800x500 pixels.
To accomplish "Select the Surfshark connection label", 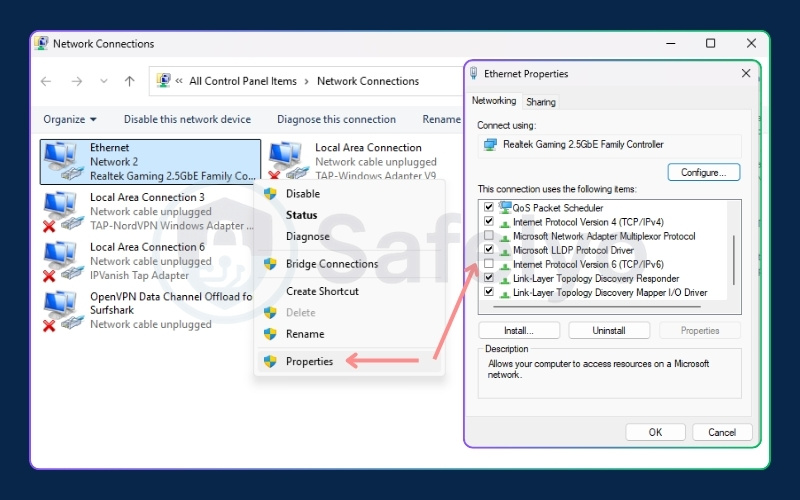I will click(112, 310).
